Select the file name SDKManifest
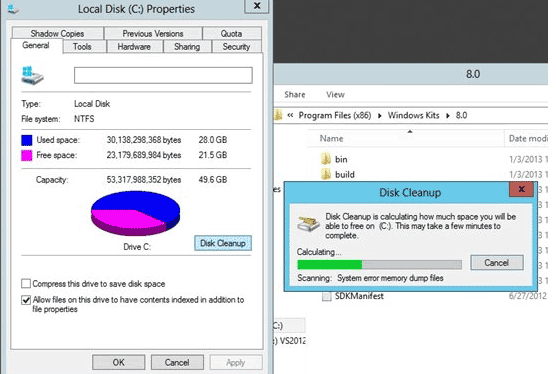Image resolution: width=556 pixels, height=374 pixels. [x=359, y=296]
